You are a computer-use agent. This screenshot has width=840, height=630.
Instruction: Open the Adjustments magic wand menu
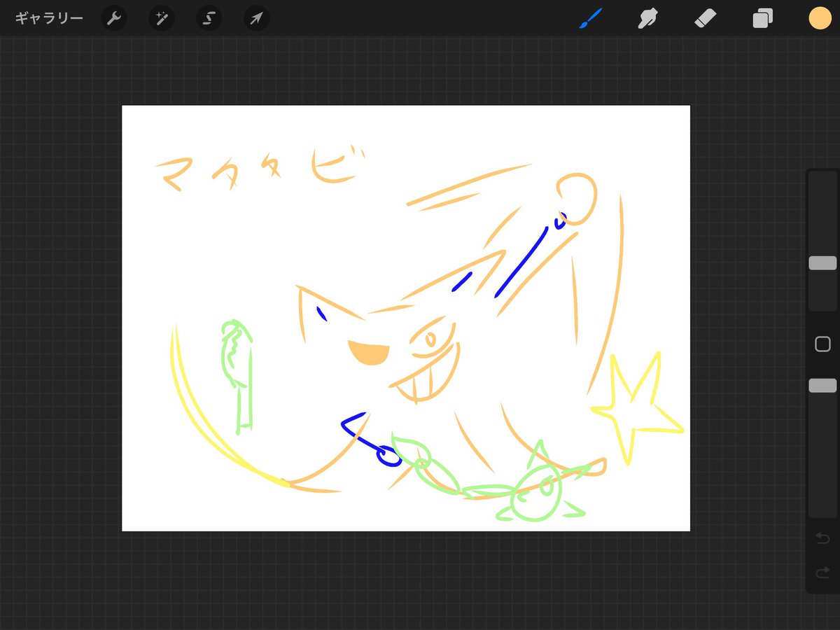pyautogui.click(x=161, y=19)
